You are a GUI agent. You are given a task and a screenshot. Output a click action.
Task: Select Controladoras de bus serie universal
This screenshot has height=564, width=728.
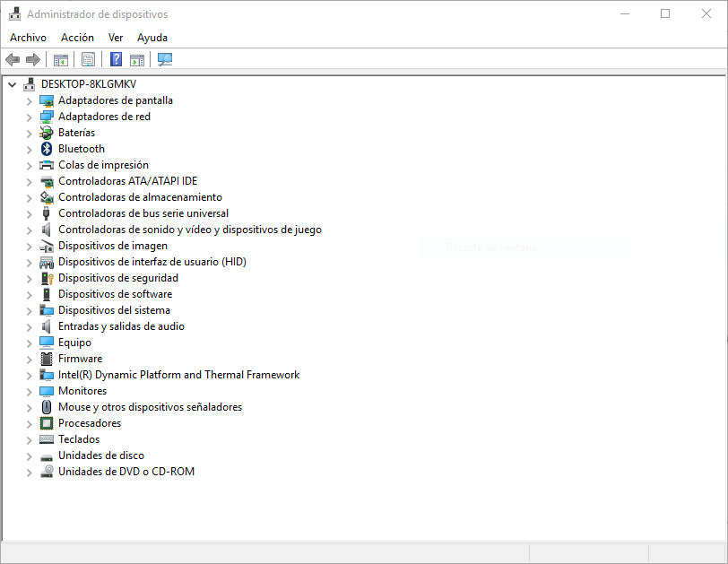coord(143,213)
